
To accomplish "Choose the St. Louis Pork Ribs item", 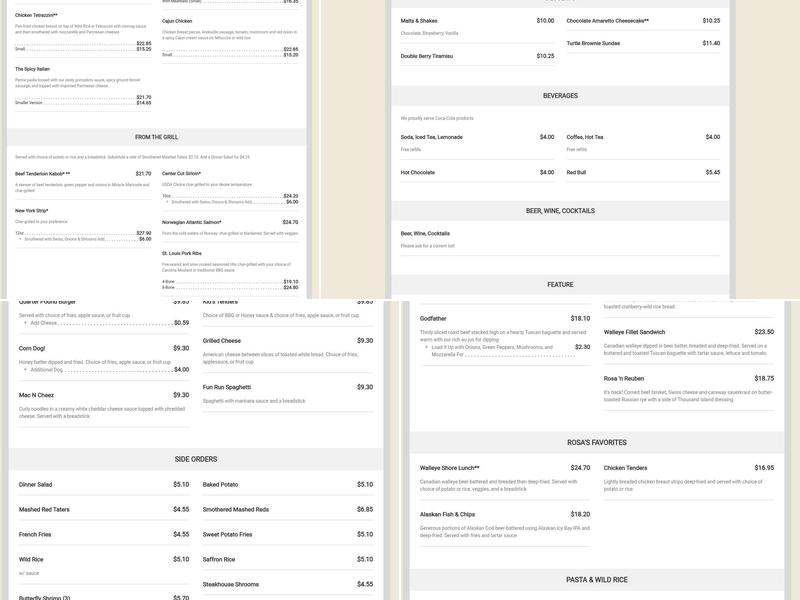I will pos(184,253).
